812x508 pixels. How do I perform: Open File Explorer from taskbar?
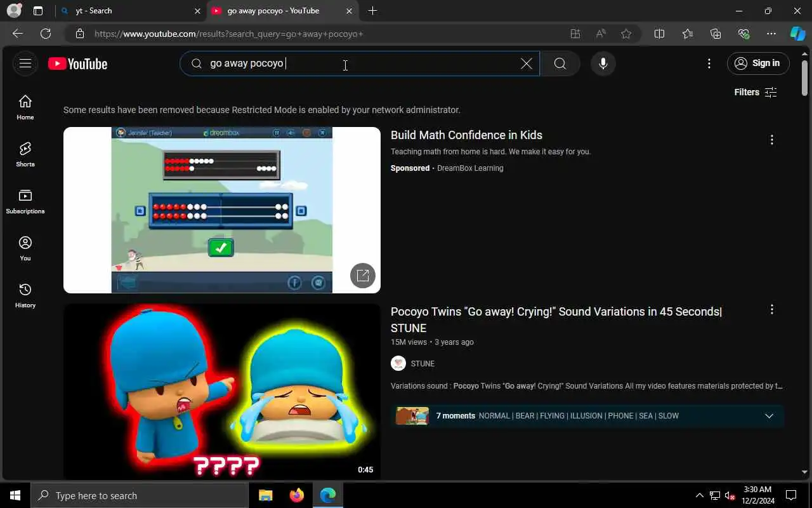click(x=266, y=495)
